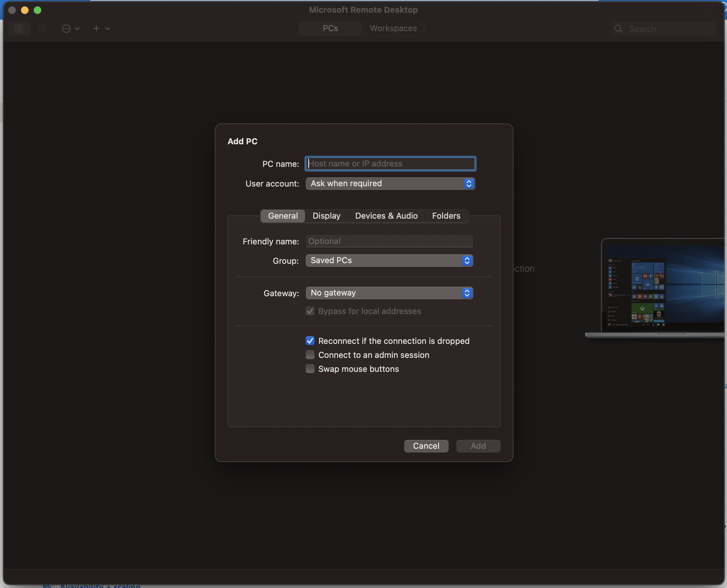Click the Cancel button
The width and height of the screenshot is (727, 588).
(426, 446)
